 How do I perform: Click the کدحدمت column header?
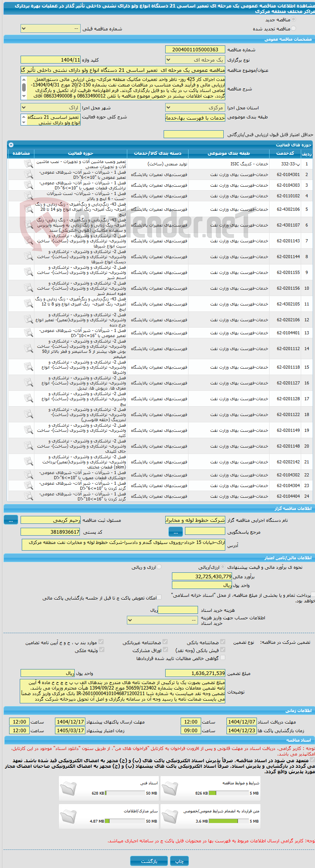[x=285, y=153]
